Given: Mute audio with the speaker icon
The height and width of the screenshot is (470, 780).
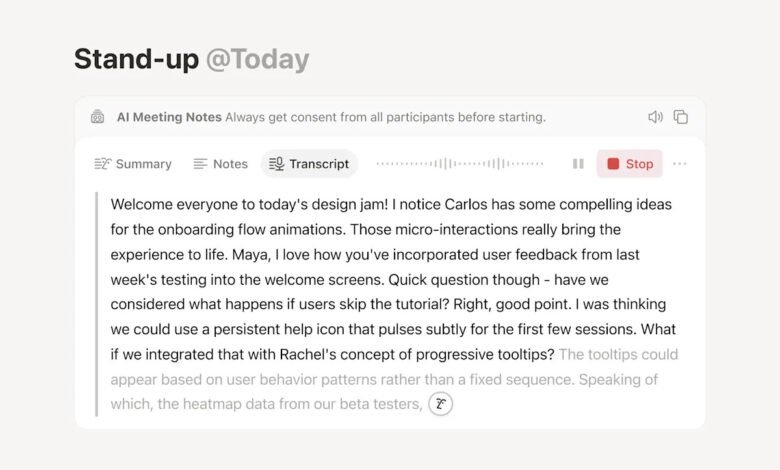Looking at the screenshot, I should [655, 117].
